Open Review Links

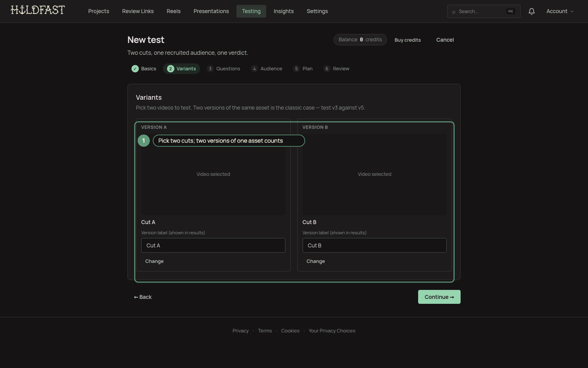(x=138, y=11)
